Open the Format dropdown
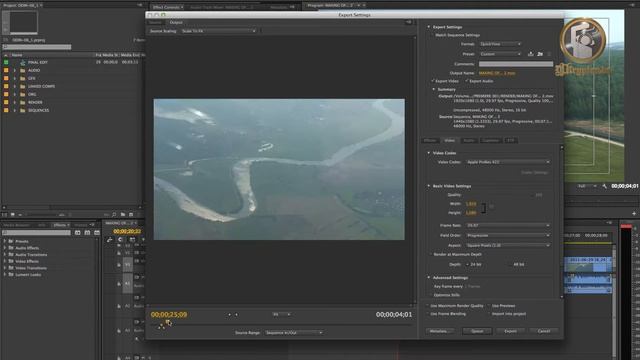The height and width of the screenshot is (360, 640). tap(500, 44)
